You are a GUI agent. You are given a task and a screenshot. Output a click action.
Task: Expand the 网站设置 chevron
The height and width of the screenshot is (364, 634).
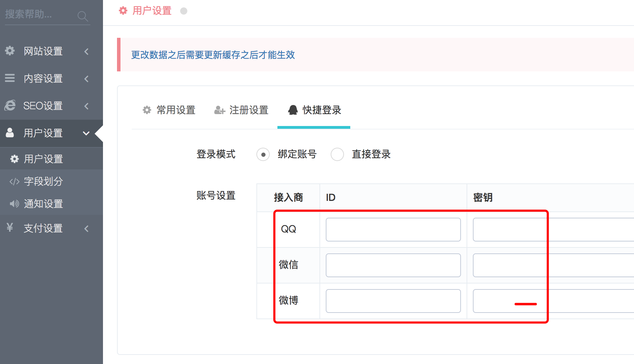coord(87,51)
